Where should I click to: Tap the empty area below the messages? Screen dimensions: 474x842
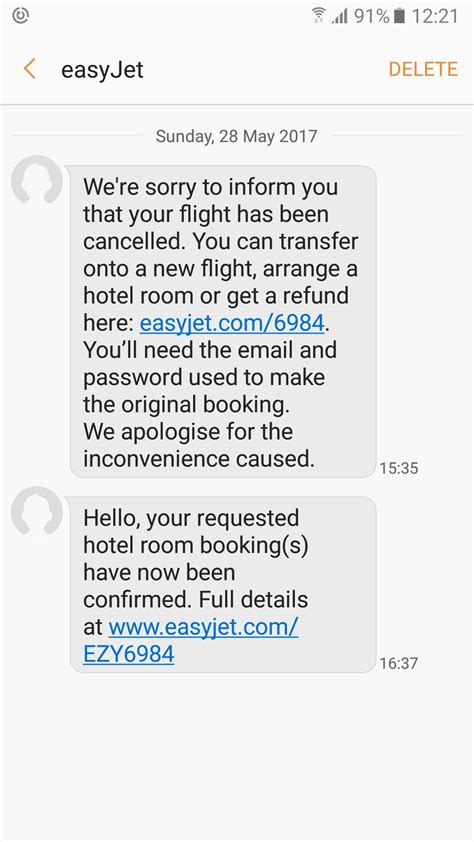237,757
